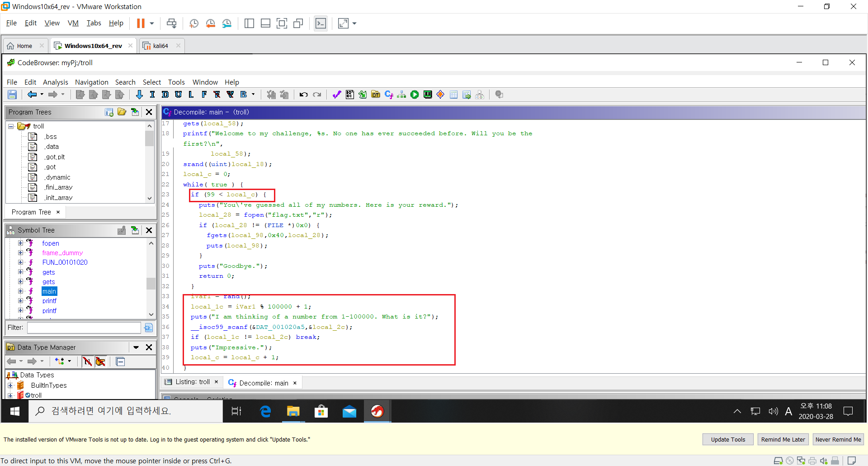Click the purple checkmark toolbar icon
868x466 pixels.
click(x=337, y=95)
